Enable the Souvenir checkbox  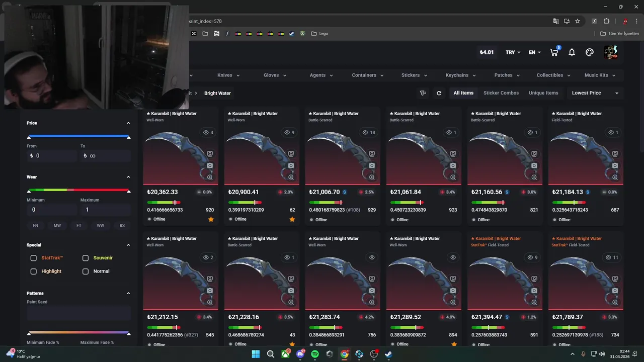click(x=86, y=258)
